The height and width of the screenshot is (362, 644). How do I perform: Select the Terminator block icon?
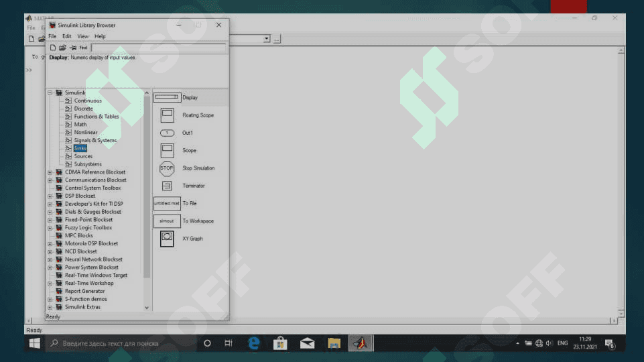(167, 186)
